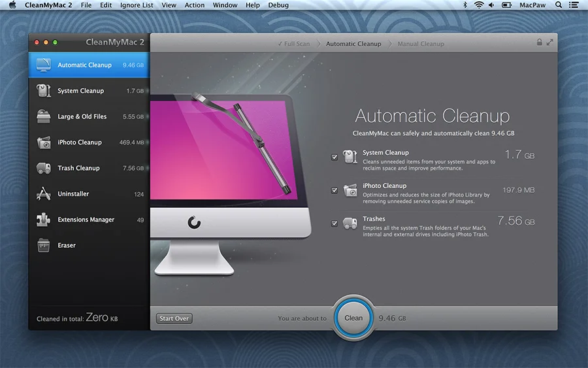Select the Uninstaller sidebar label

coord(73,193)
